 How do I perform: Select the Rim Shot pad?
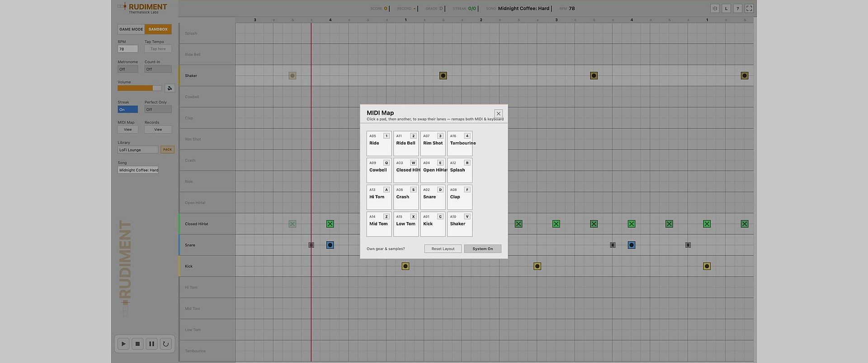pos(433,144)
